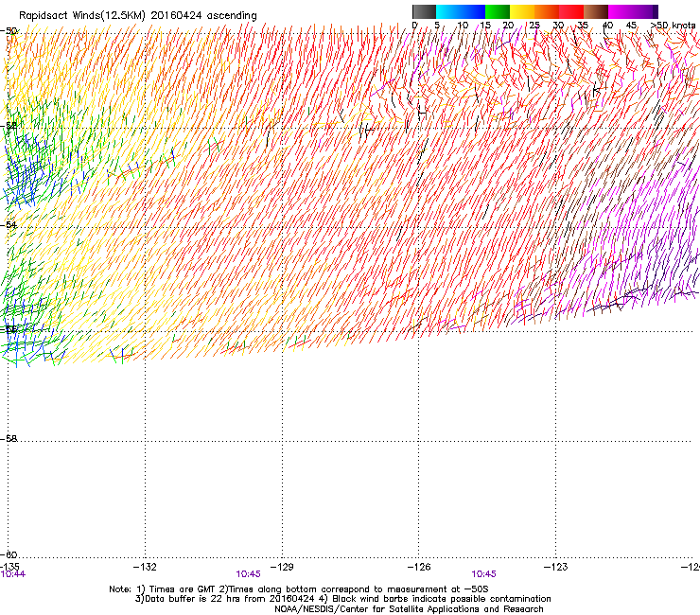700x615 pixels.
Task: Click the -60 latitude axis label
Action: pyautogui.click(x=9, y=554)
